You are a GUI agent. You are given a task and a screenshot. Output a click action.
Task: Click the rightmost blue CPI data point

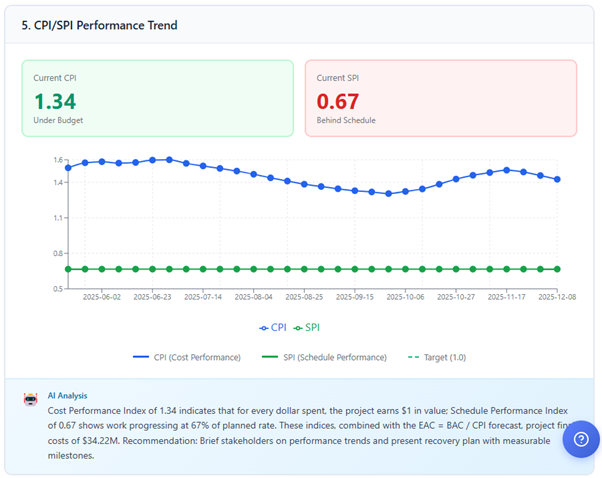pos(557,180)
